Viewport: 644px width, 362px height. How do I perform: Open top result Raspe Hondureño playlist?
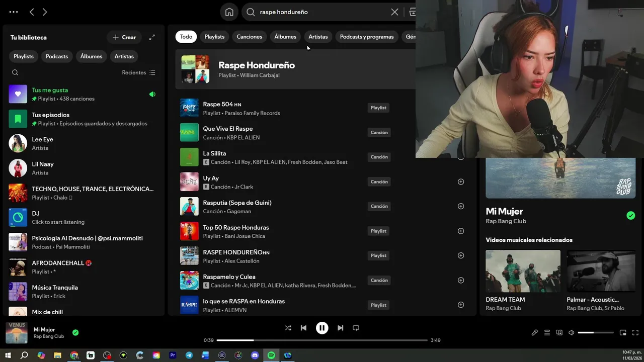coord(295,69)
